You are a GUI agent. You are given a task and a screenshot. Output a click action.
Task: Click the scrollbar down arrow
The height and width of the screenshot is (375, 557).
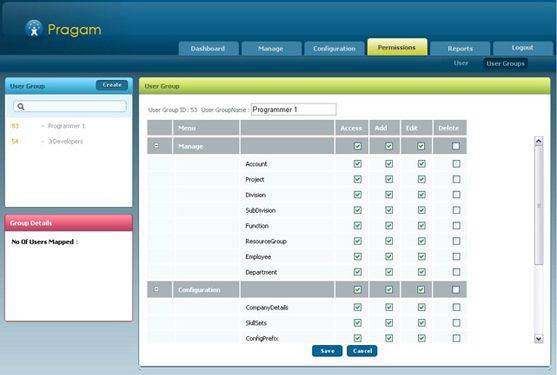tap(539, 339)
